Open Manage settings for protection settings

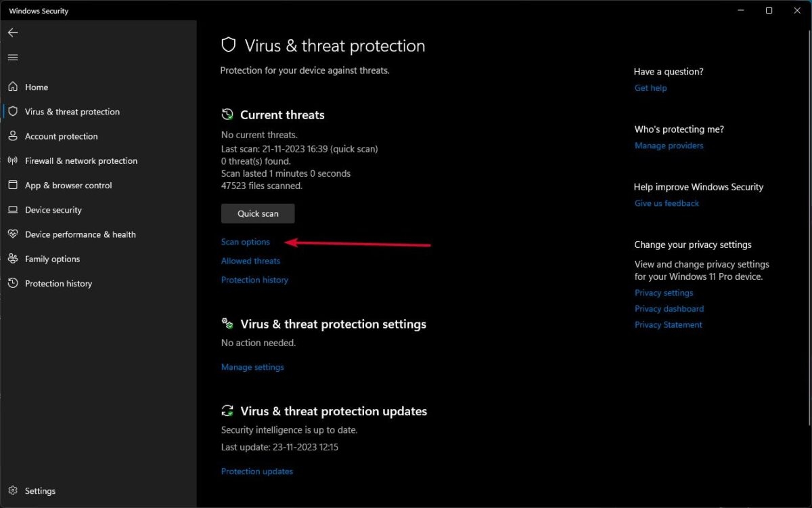[252, 366]
